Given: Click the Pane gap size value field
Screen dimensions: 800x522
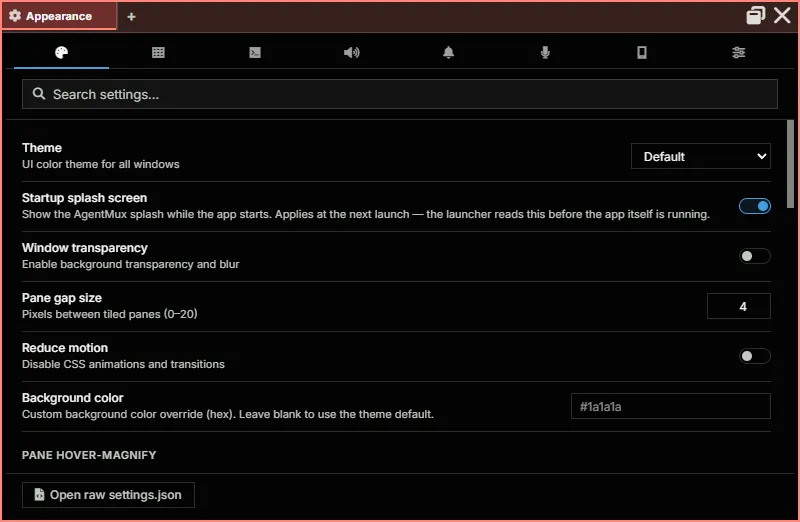Looking at the screenshot, I should click(x=739, y=306).
